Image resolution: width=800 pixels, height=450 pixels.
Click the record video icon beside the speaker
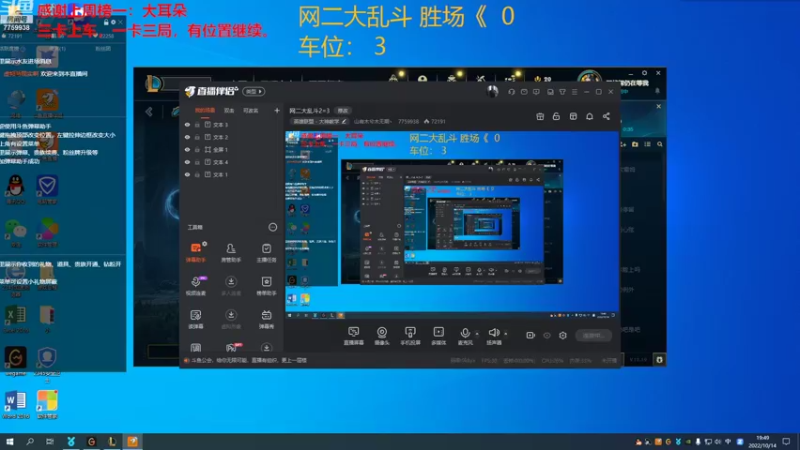click(530, 335)
